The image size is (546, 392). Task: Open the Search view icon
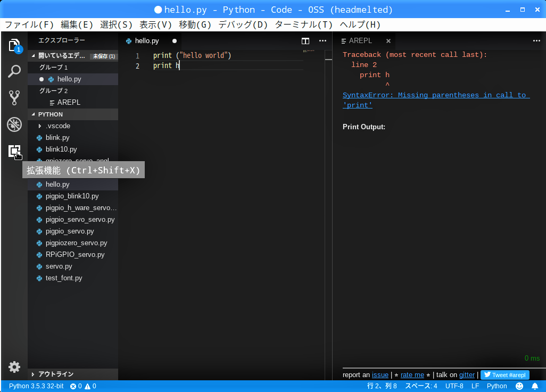point(14,71)
